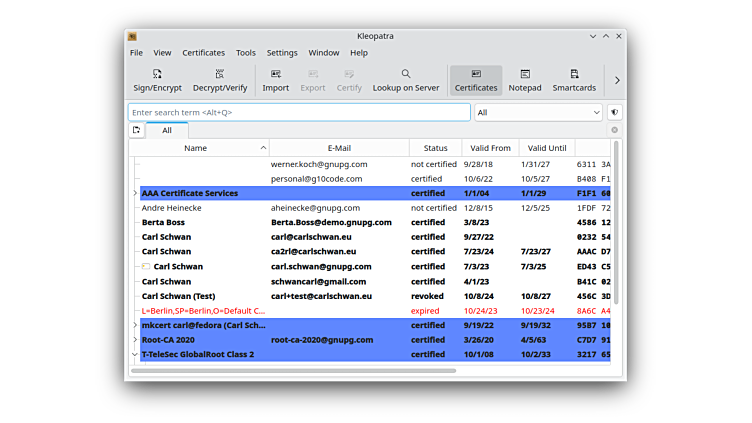The height and width of the screenshot is (423, 752).
Task: Open the Decrypt/Verify tool
Action: [x=219, y=80]
